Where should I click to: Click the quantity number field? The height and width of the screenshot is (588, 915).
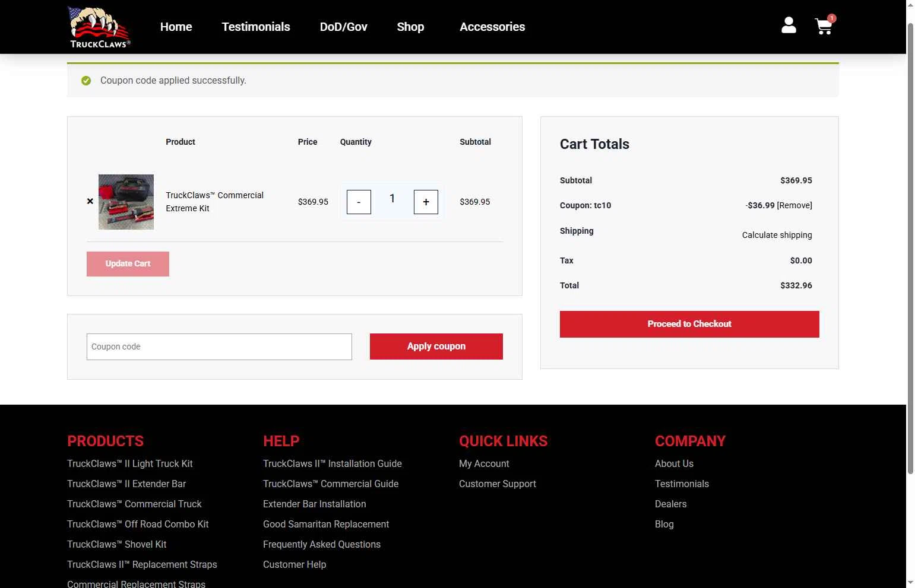392,199
